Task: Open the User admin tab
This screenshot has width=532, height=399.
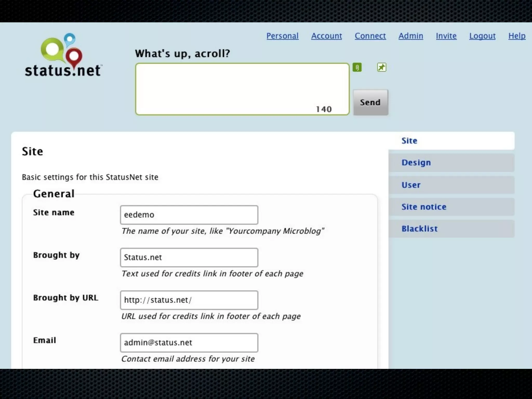Action: coord(411,185)
